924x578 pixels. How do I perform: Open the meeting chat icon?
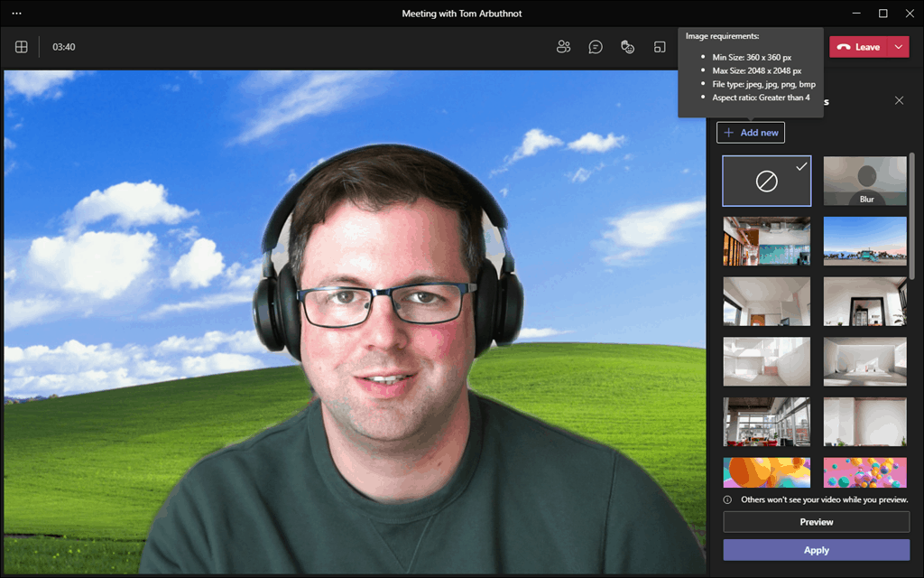(596, 47)
